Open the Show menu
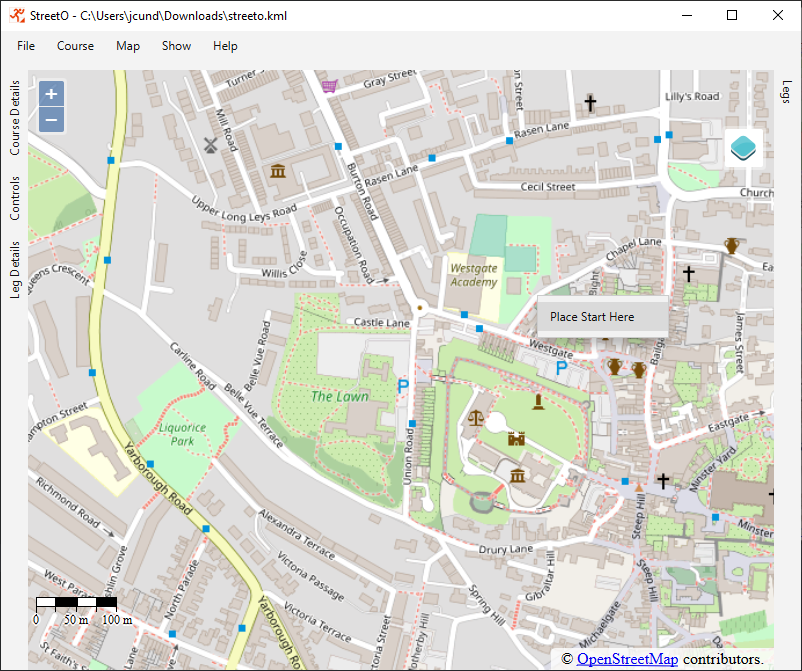The image size is (802, 671). pyautogui.click(x=176, y=46)
